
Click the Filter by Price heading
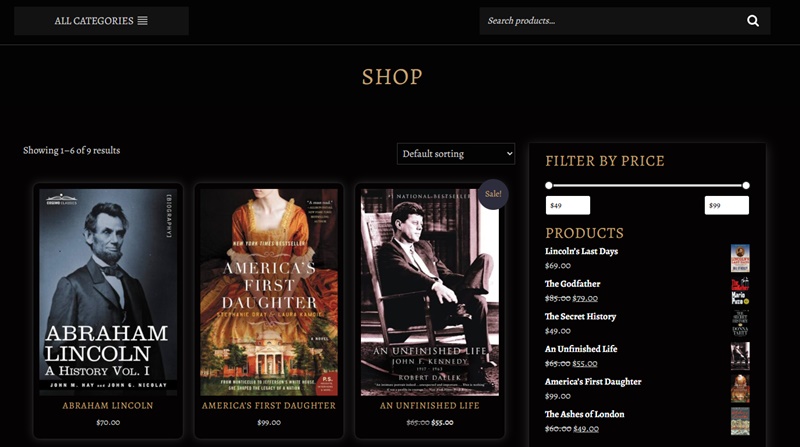tap(605, 161)
